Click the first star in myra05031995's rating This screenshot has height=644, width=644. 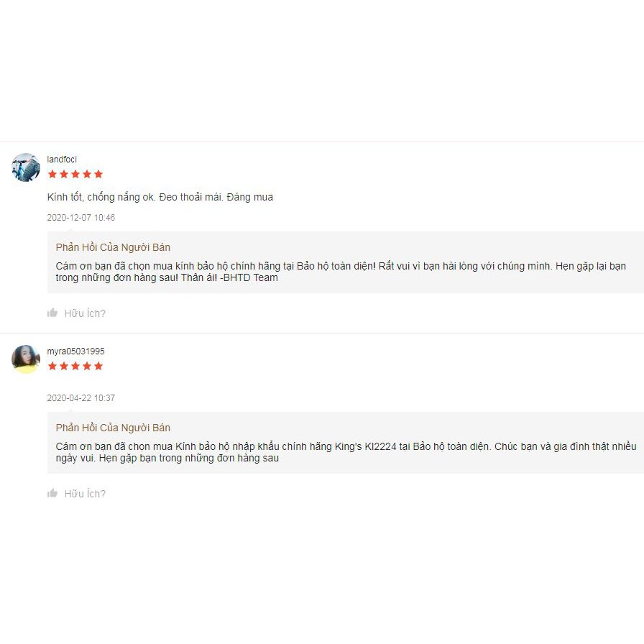click(52, 366)
